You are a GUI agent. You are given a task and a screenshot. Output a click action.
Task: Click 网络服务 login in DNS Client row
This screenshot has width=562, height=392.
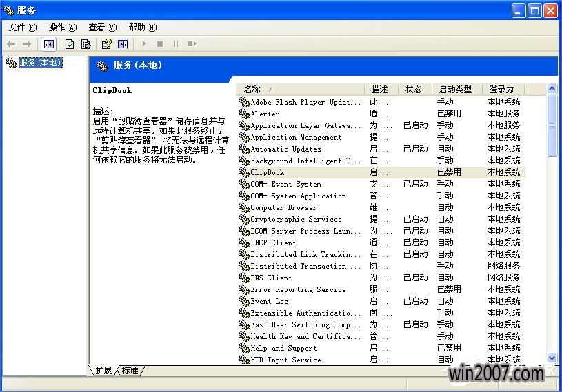(503, 278)
